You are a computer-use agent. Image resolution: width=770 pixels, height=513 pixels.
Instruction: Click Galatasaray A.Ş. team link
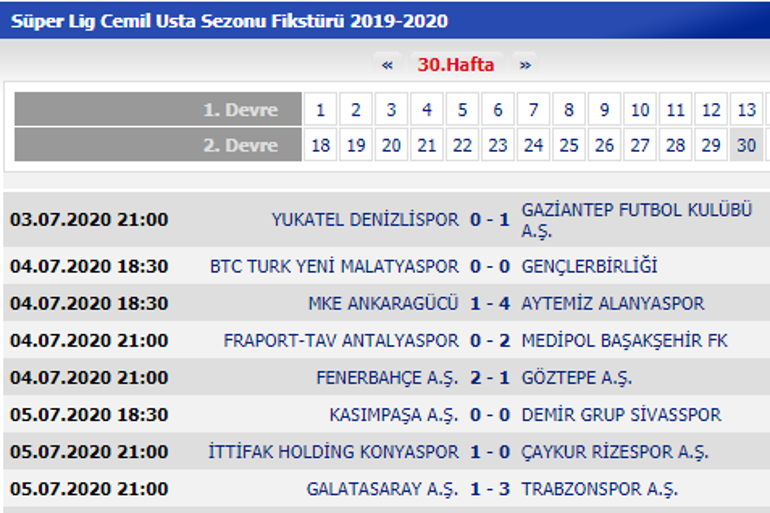382,489
